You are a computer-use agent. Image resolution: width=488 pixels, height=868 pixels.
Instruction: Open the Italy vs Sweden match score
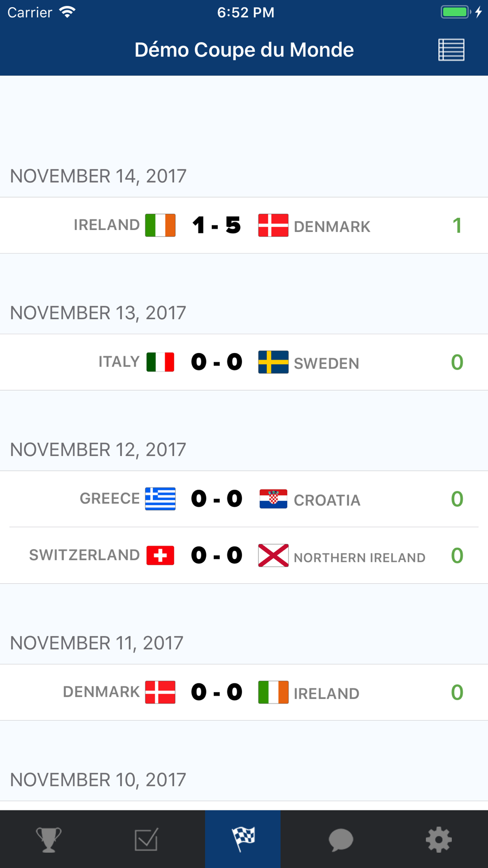point(216,362)
